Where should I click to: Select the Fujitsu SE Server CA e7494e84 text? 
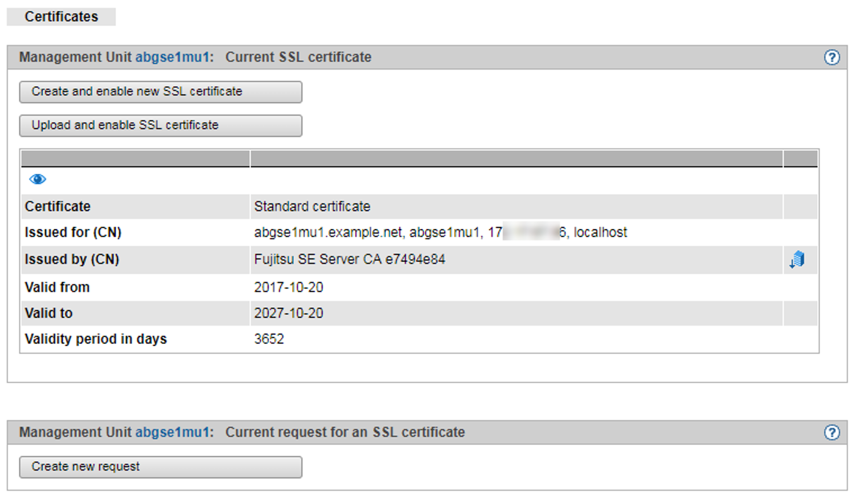tap(349, 259)
